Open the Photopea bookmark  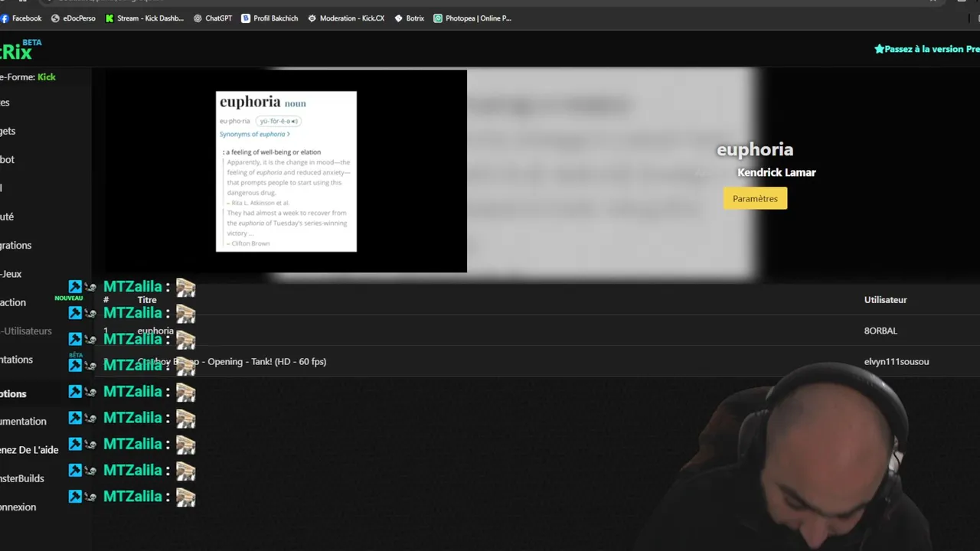click(x=472, y=18)
